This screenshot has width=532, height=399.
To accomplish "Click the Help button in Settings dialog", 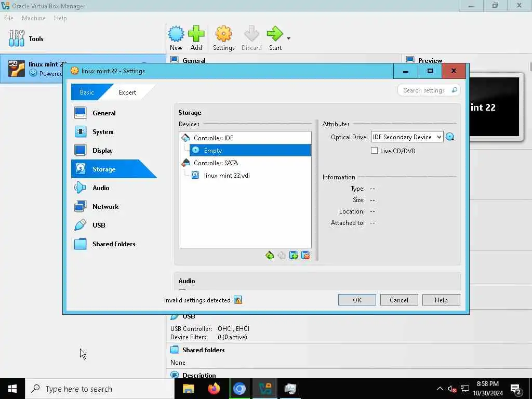I will point(441,300).
